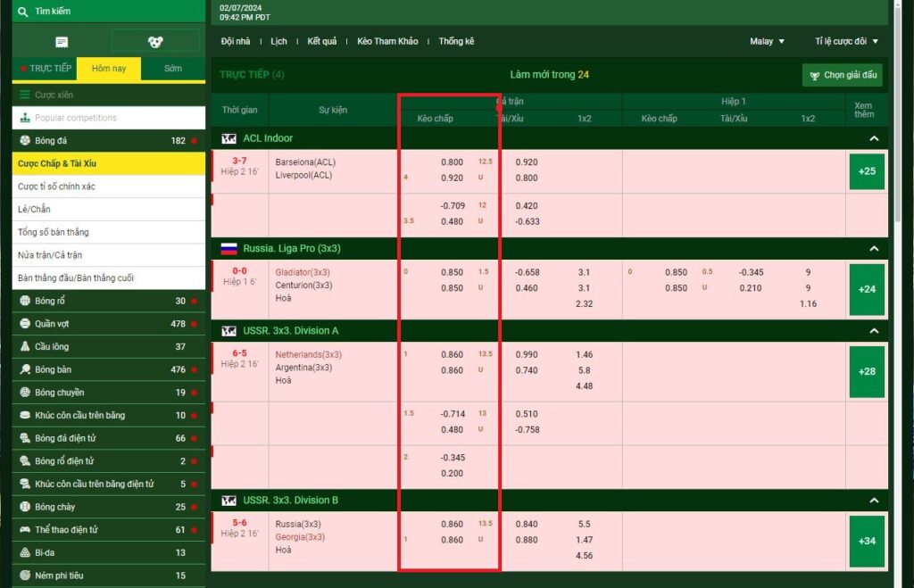Click the bet slip receipt icon
The height and width of the screenshot is (588, 914).
62,42
